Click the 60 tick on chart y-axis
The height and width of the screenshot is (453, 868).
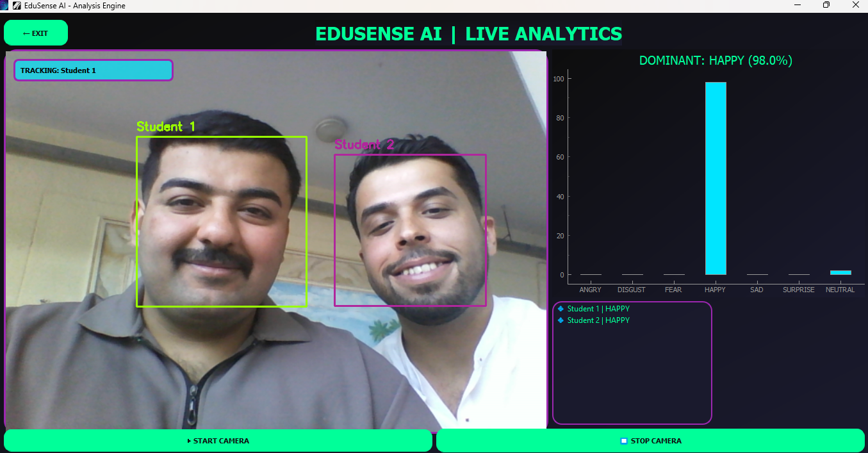click(560, 157)
